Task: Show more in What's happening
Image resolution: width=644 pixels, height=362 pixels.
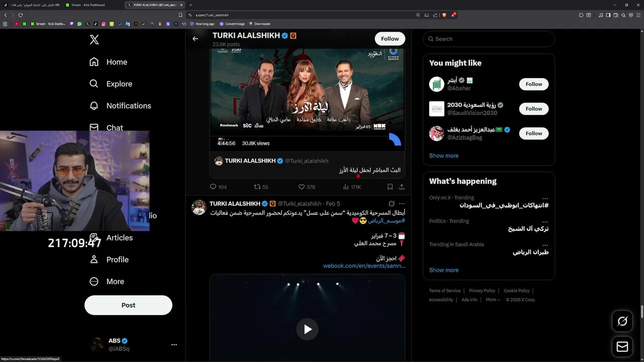Action: point(444,270)
